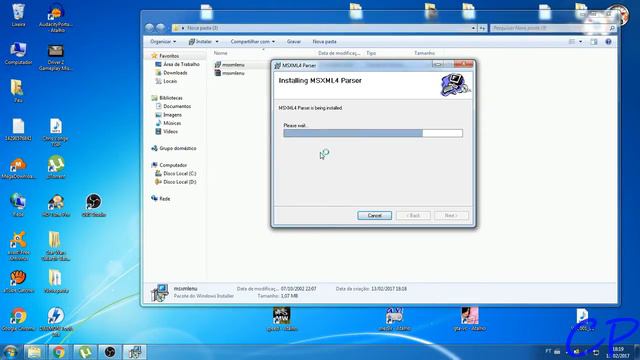Open the Lixeira desktop icon
Screen dimensions: 640x360
[x=18, y=16]
